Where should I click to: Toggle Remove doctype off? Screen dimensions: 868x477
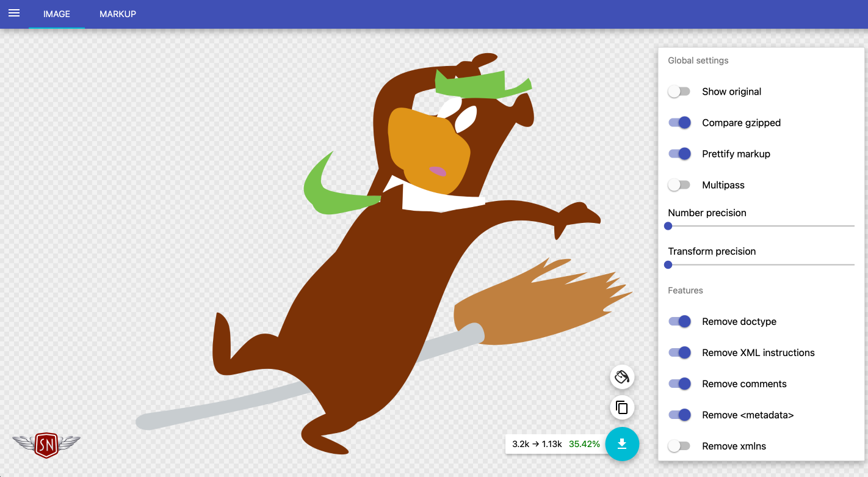679,322
